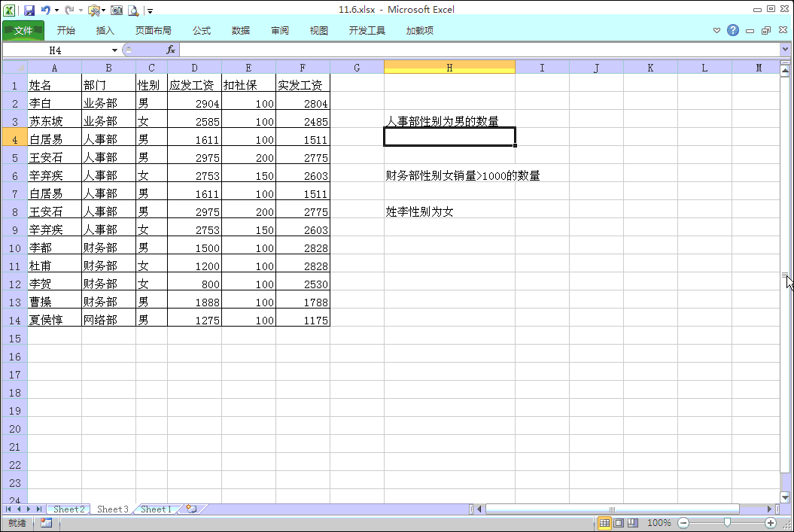
Task: Zoom in with the plus button
Action: point(771,523)
